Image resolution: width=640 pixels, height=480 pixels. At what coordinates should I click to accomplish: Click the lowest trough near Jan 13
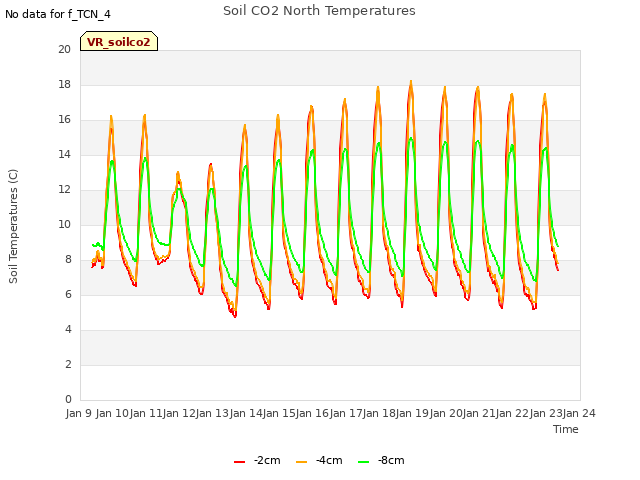click(235, 316)
